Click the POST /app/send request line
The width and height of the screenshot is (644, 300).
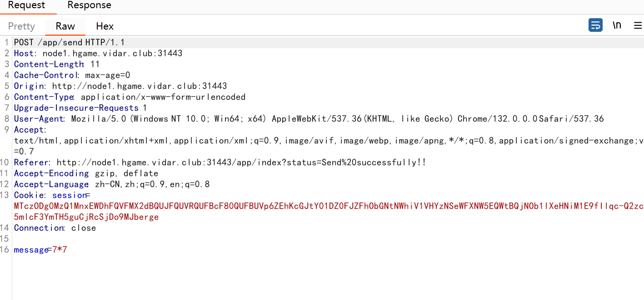click(69, 42)
